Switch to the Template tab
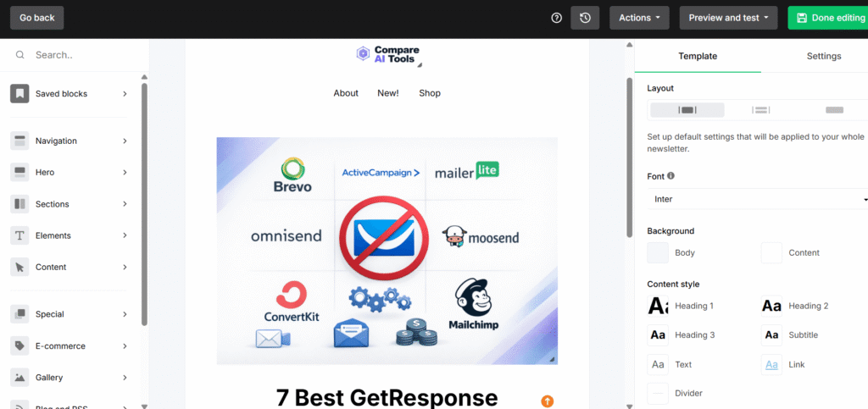The width and height of the screenshot is (868, 409). click(698, 56)
